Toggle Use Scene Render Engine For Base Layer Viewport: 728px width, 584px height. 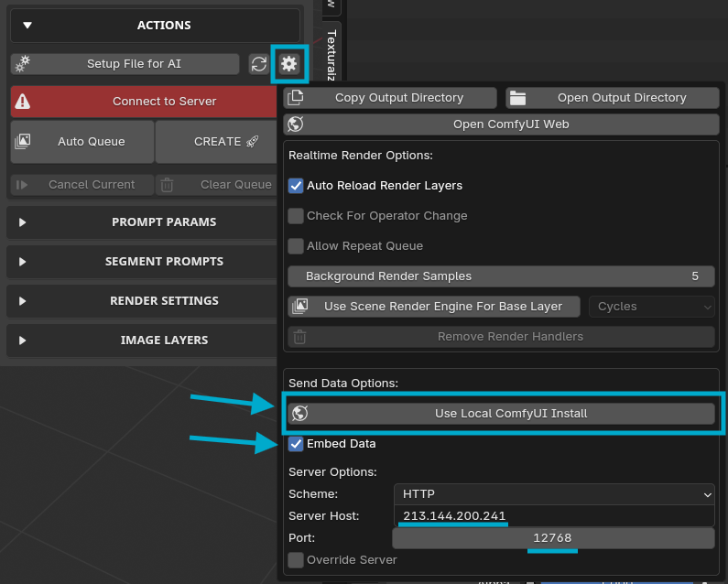pyautogui.click(x=434, y=307)
